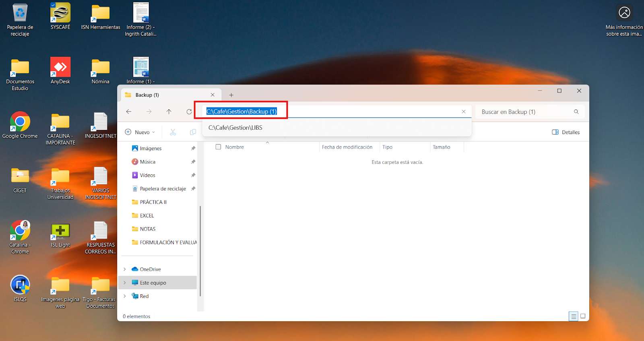Switch to large icons view button
The width and height of the screenshot is (644, 341).
pos(583,316)
